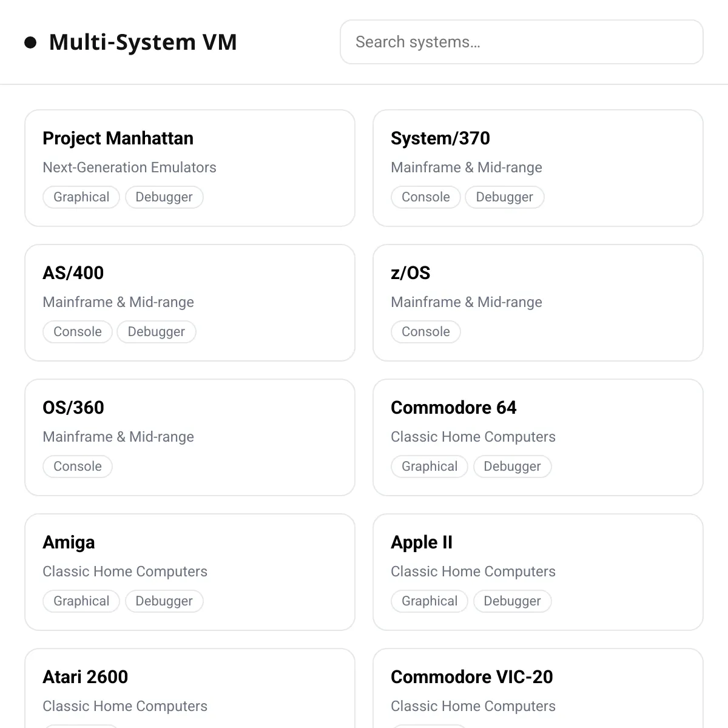The width and height of the screenshot is (728, 728).
Task: Click the Console tag on OS/360
Action: (x=78, y=467)
